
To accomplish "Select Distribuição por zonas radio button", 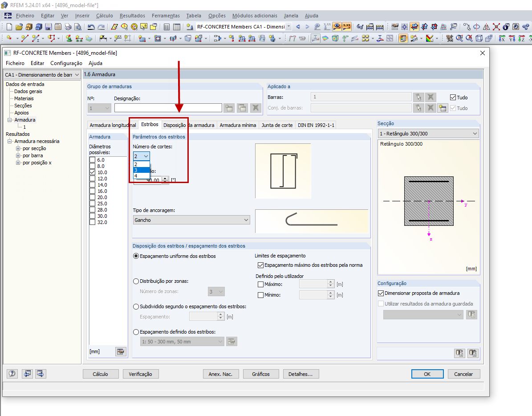I will tap(136, 281).
